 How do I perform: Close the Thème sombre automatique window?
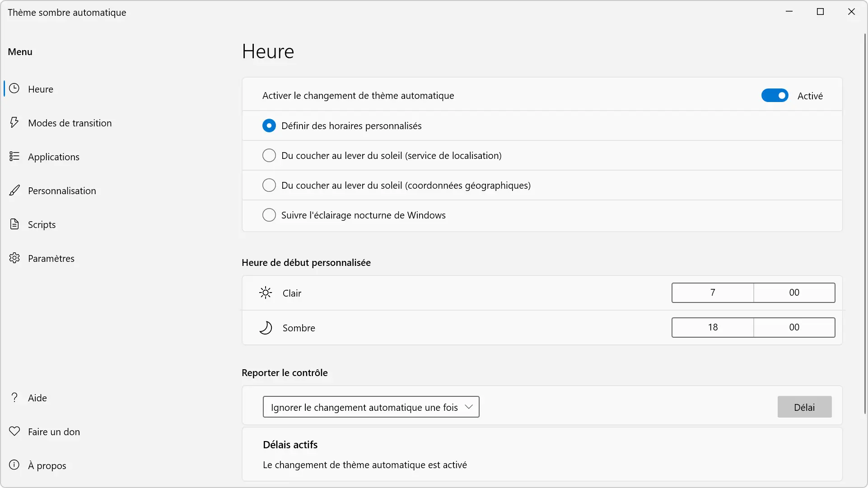[x=851, y=12]
